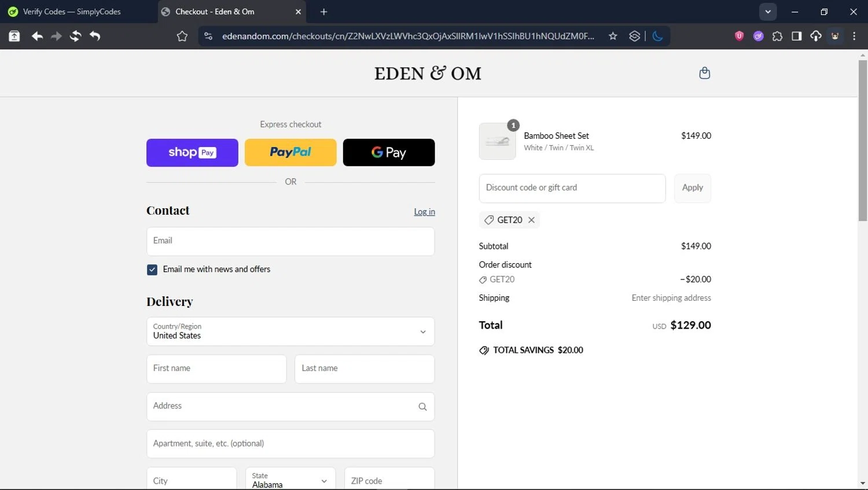Screen dimensions: 868x490
Task: Click the Log in link
Action: [424, 212]
